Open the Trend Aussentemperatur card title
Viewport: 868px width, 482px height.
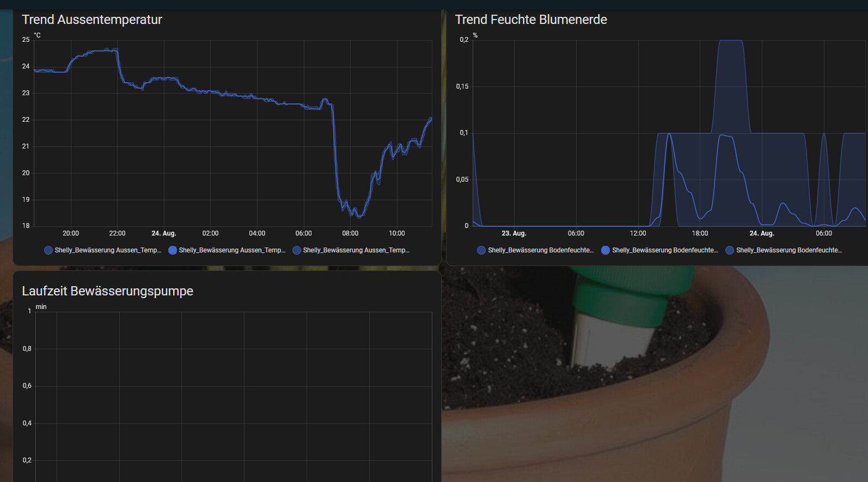tap(92, 20)
